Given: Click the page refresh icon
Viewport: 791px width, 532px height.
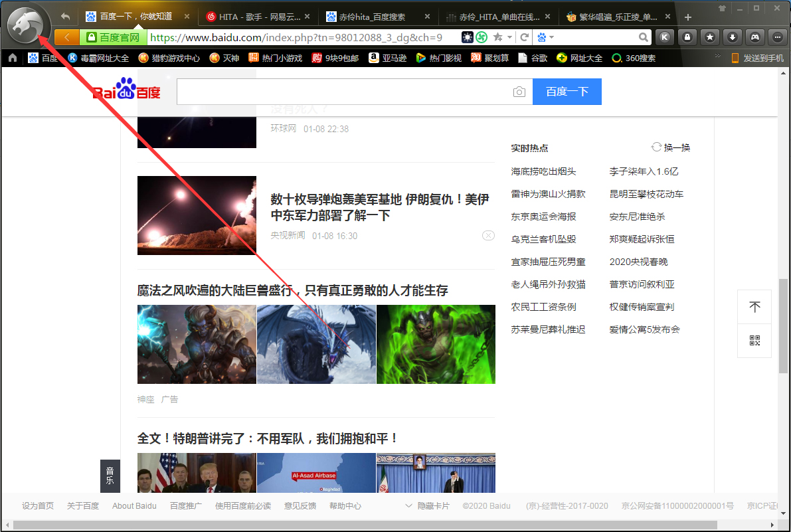Looking at the screenshot, I should click(x=523, y=38).
